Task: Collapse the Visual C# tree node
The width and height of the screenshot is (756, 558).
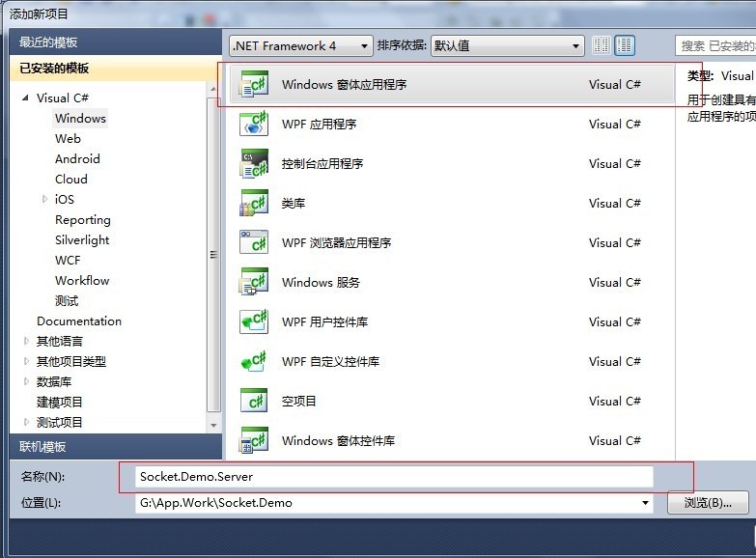Action: (25, 98)
